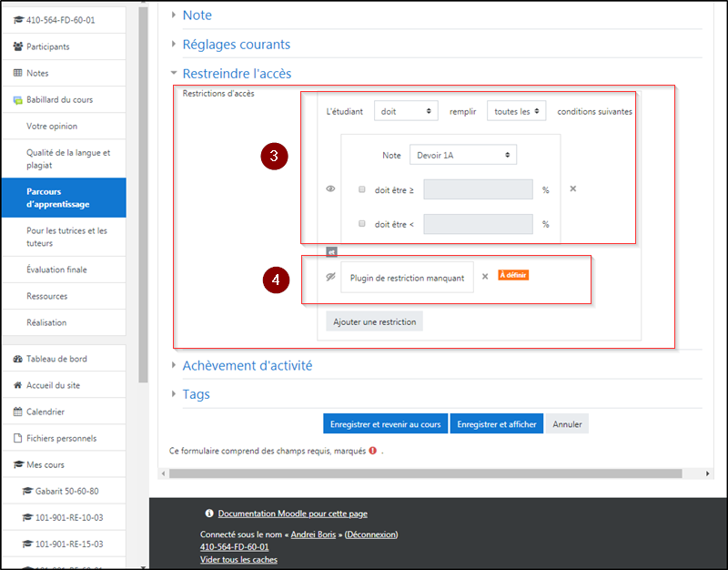The width and height of the screenshot is (728, 570).
Task: Expand the Achèvement d'activité section
Action: 247,365
